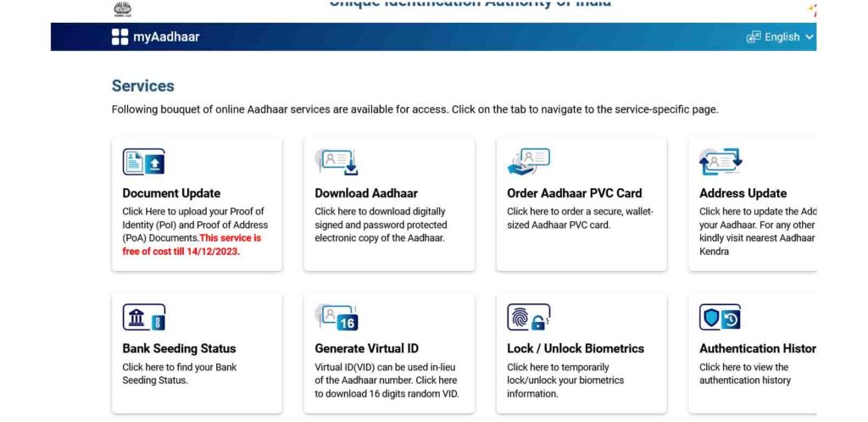Click the Services section heading
The image size is (868, 422).
(142, 86)
